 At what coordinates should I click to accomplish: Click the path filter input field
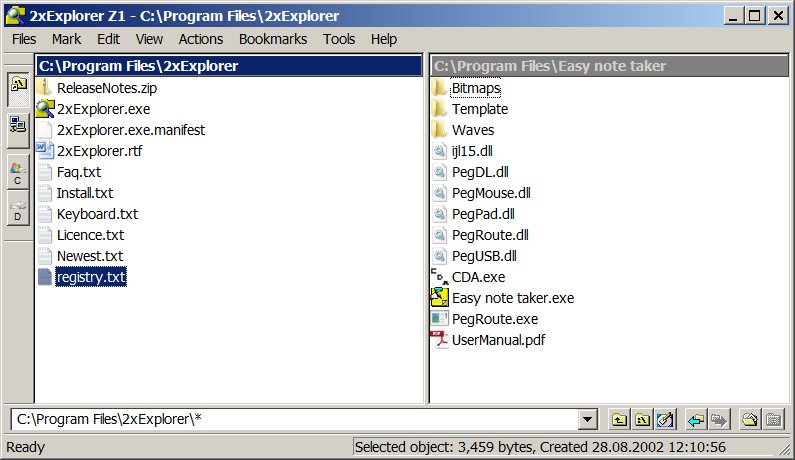point(295,419)
